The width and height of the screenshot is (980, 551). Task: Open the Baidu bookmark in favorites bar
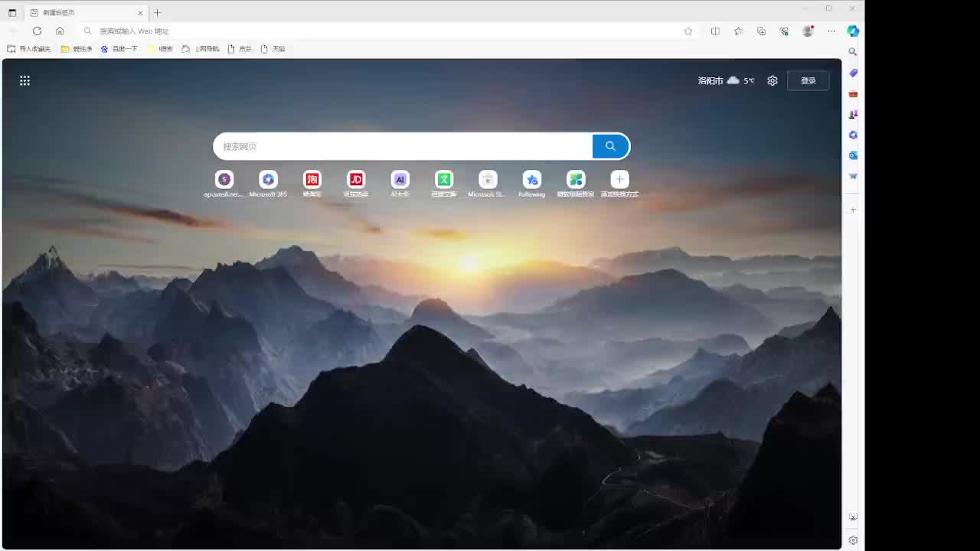(119, 49)
